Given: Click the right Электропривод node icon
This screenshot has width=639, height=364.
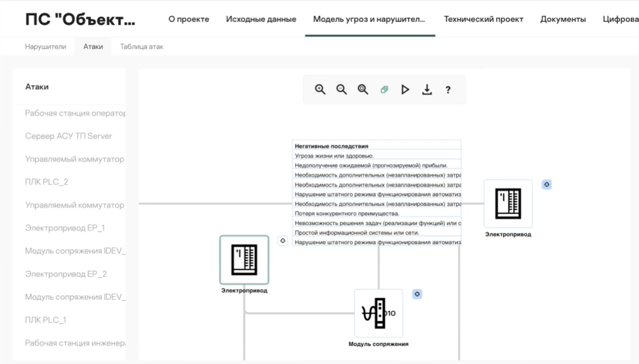Looking at the screenshot, I should tap(508, 204).
